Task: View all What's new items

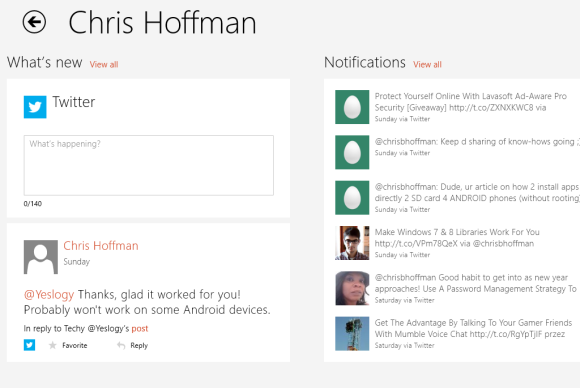Action: (x=104, y=64)
